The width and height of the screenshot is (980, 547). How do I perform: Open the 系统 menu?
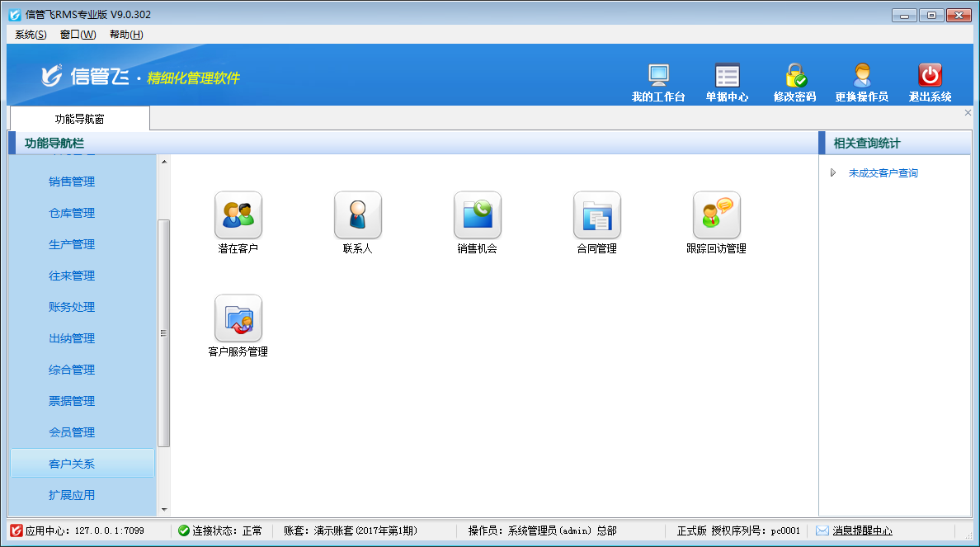(29, 35)
